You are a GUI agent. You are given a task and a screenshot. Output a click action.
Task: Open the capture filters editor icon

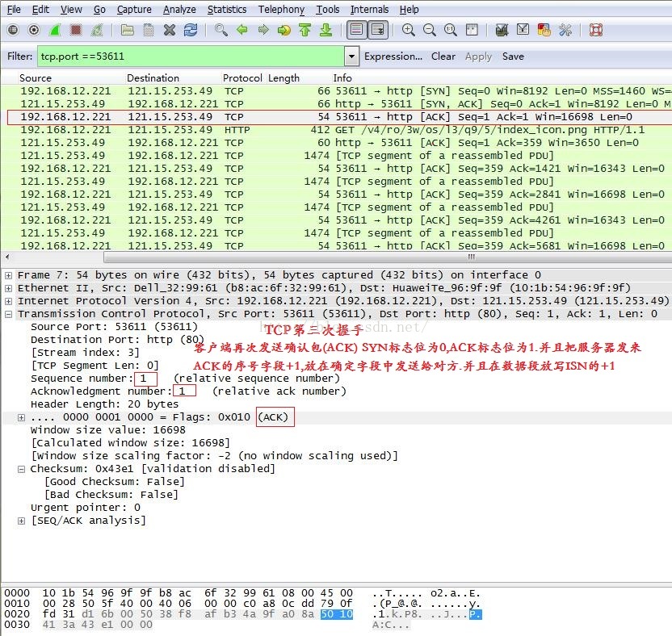click(x=502, y=30)
